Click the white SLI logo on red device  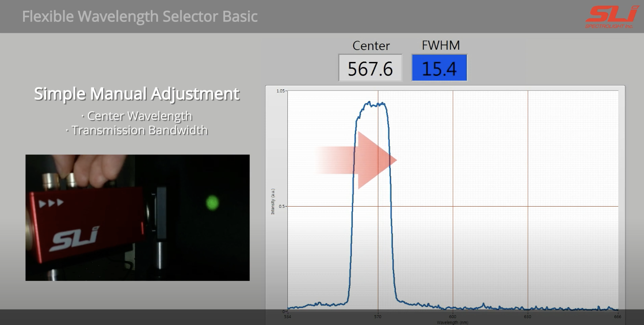point(74,239)
